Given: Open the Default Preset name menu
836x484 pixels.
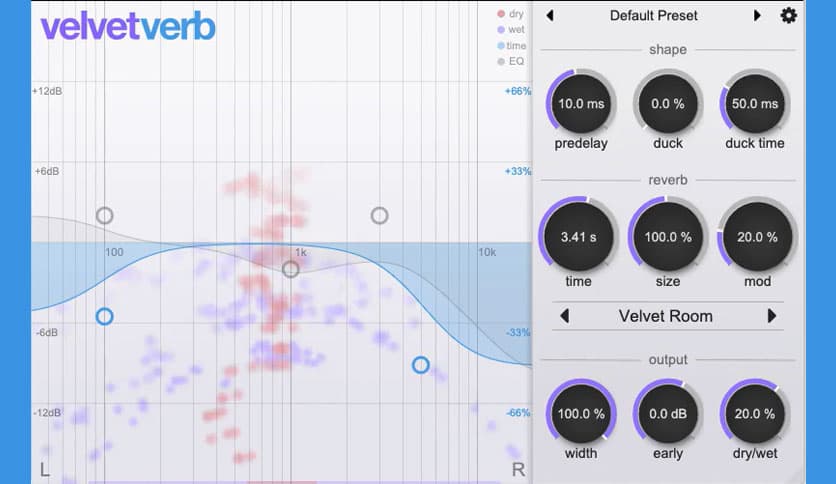Looking at the screenshot, I should 654,15.
